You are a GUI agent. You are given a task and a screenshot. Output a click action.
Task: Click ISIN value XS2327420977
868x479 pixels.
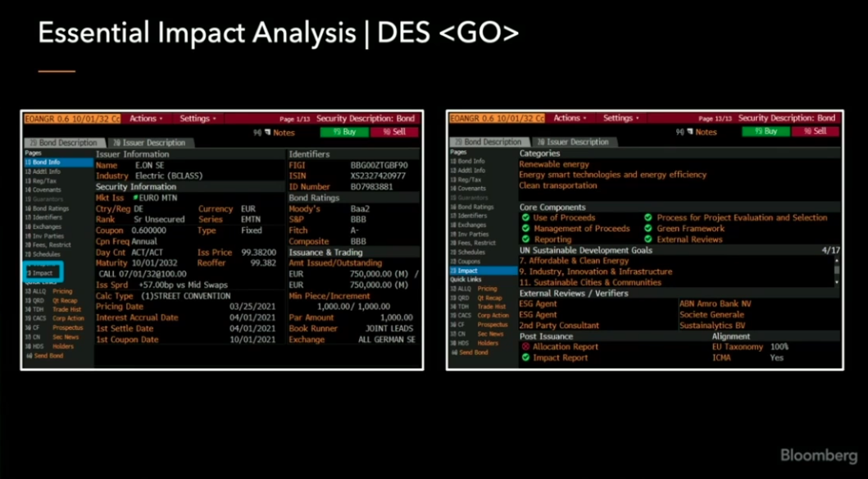tap(378, 176)
